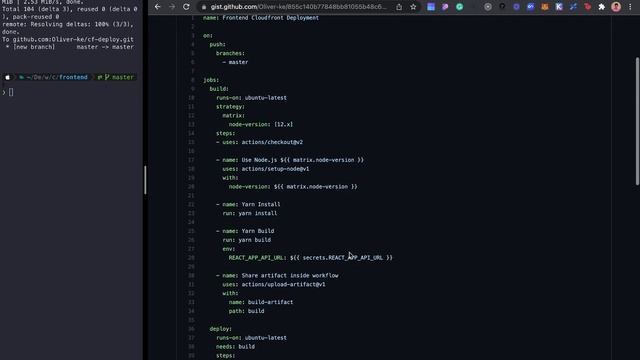Click the 'push:' line in the gist

coord(217,44)
